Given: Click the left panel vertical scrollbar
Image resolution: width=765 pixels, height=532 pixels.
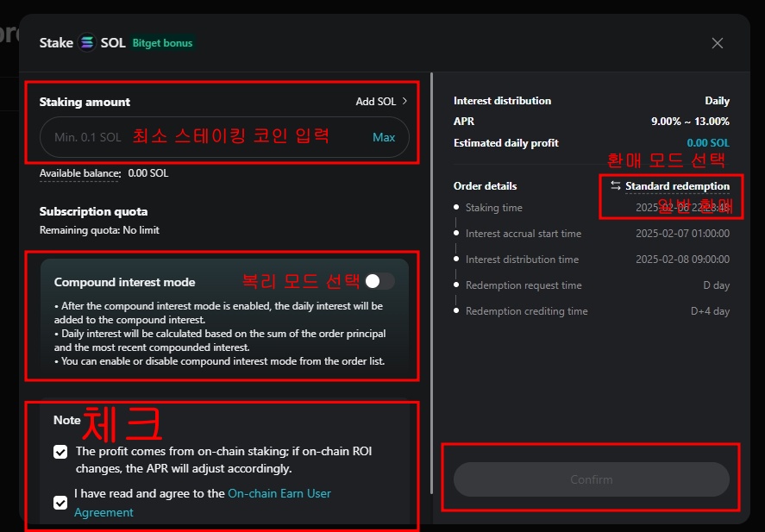Looking at the screenshot, I should pyautogui.click(x=431, y=283).
